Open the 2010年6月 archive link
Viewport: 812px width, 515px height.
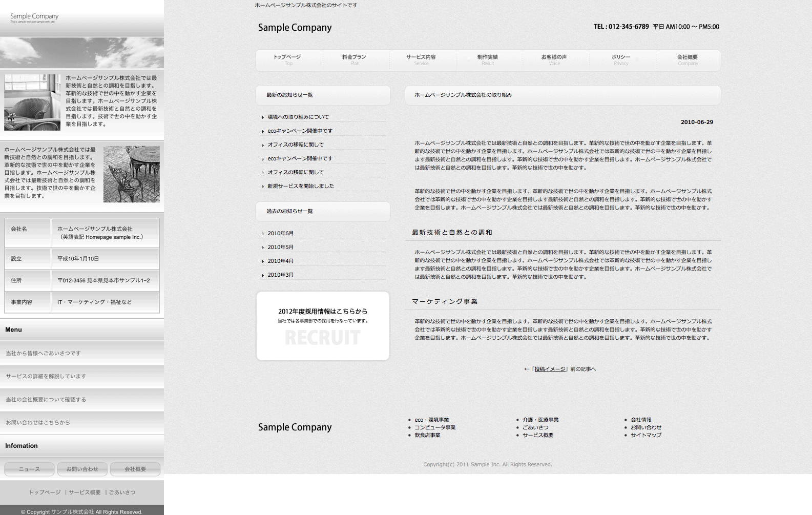(x=280, y=234)
